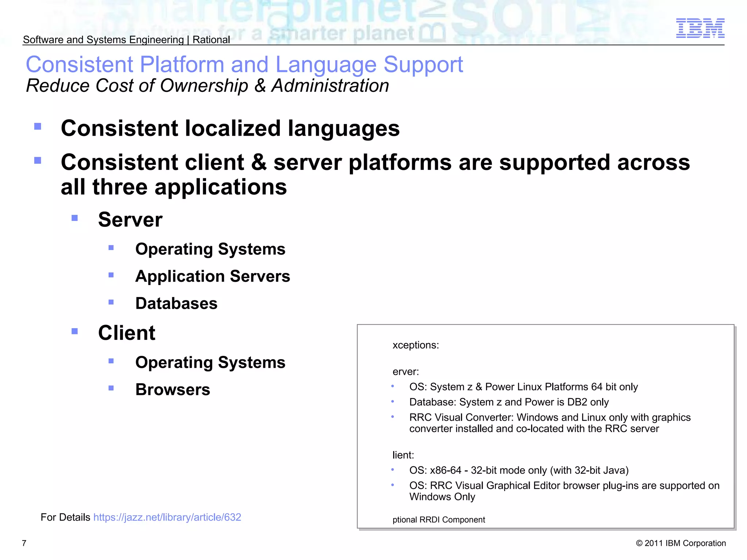Open the jazz.net library article 632 link
The width and height of the screenshot is (747, 560).
click(167, 517)
